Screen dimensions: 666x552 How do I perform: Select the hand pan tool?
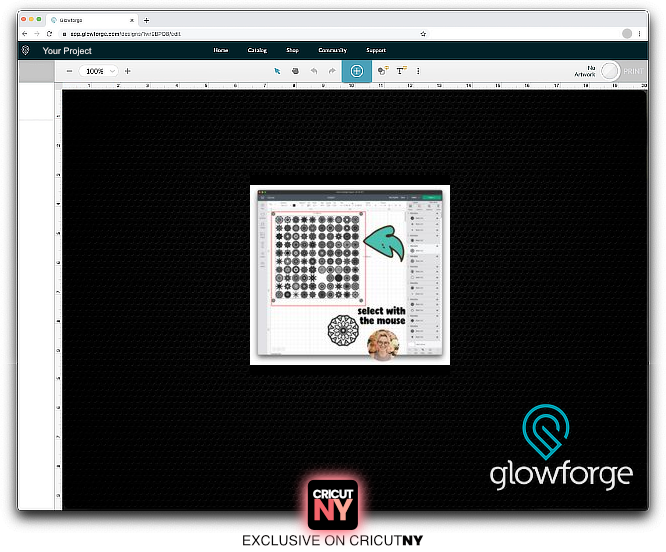295,71
